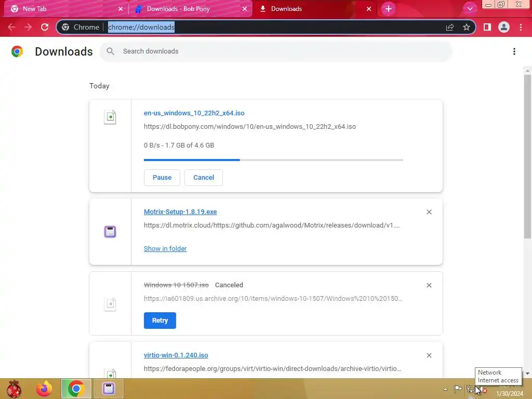
Task: Remove virtio-win-0.1.240.iso from the list
Action: coord(429,355)
